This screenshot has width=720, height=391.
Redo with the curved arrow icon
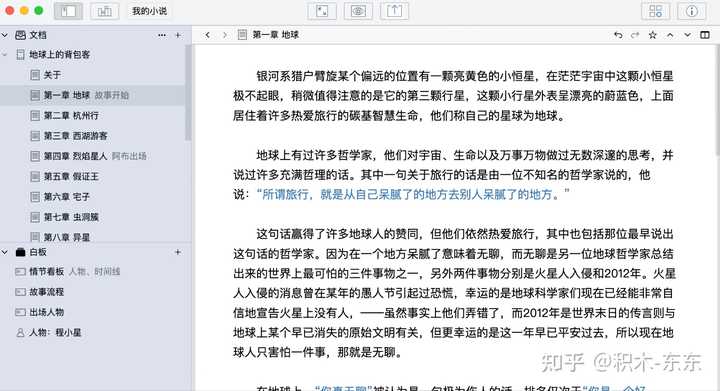click(x=635, y=35)
